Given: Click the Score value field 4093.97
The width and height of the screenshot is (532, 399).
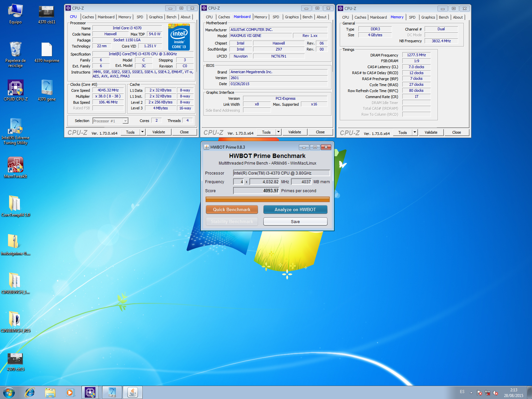Looking at the screenshot, I should pos(256,191).
